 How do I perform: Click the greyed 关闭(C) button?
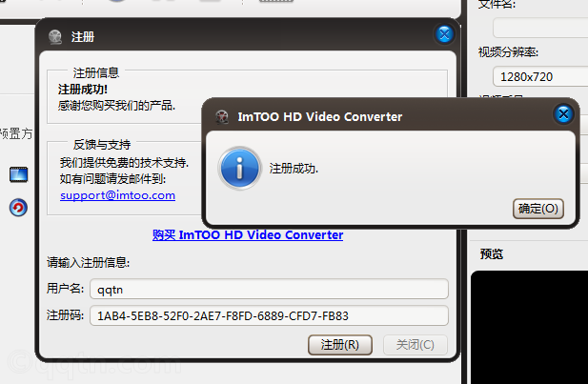point(416,345)
